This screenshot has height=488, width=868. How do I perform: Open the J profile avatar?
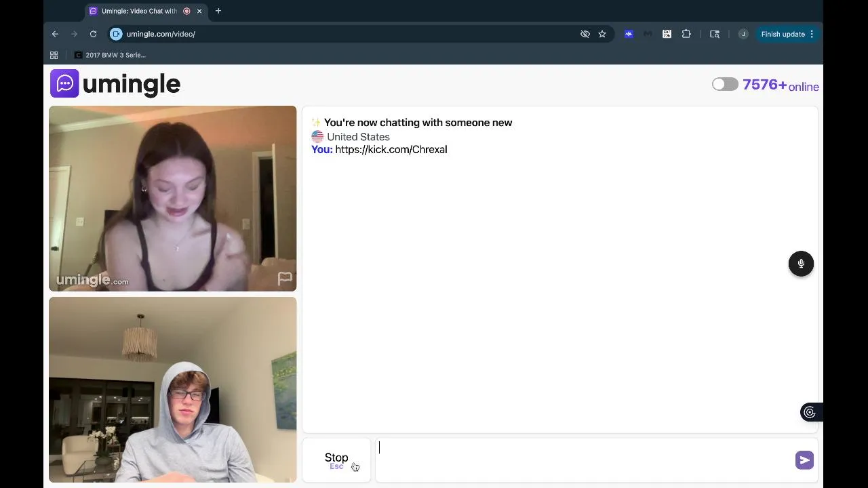tap(743, 34)
